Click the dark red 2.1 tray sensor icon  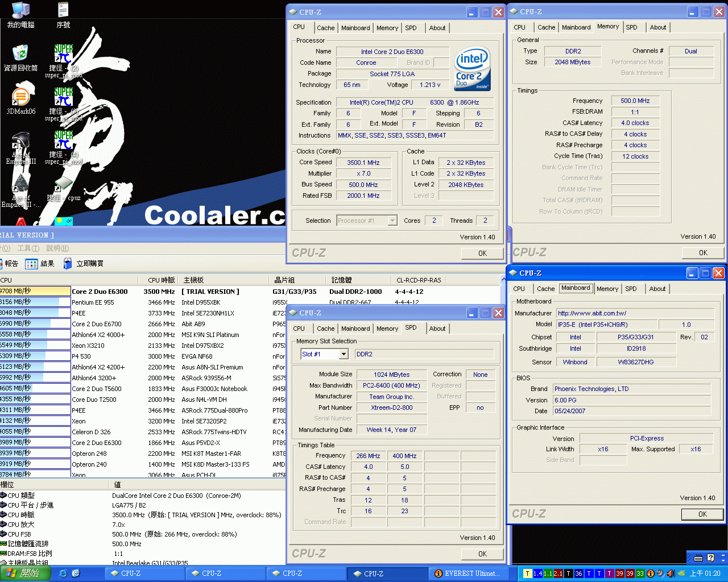(558, 573)
